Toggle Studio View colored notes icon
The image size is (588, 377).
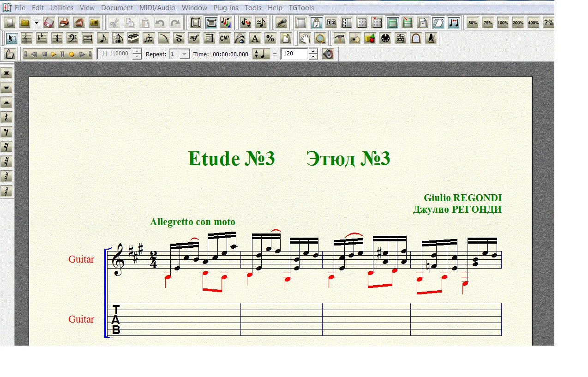click(226, 22)
